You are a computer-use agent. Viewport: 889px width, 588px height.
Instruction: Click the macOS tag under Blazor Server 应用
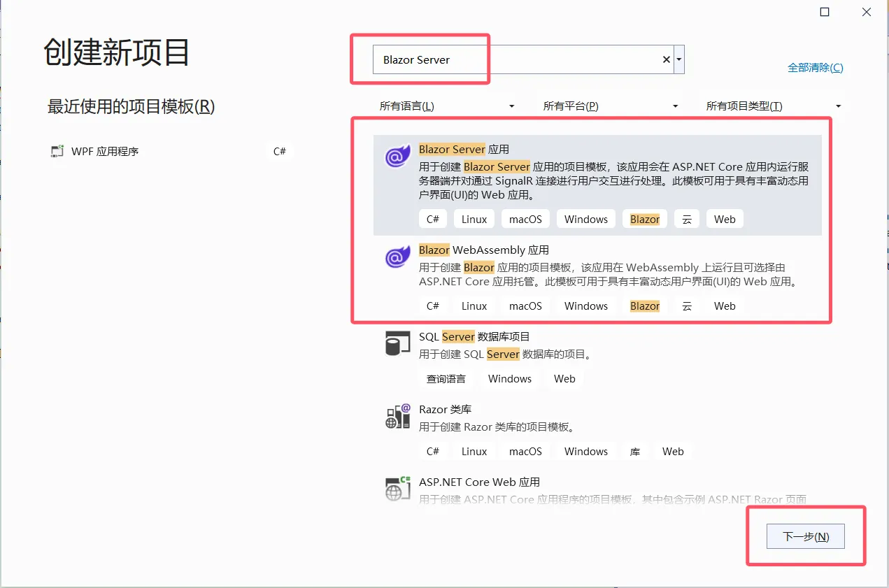pyautogui.click(x=525, y=219)
